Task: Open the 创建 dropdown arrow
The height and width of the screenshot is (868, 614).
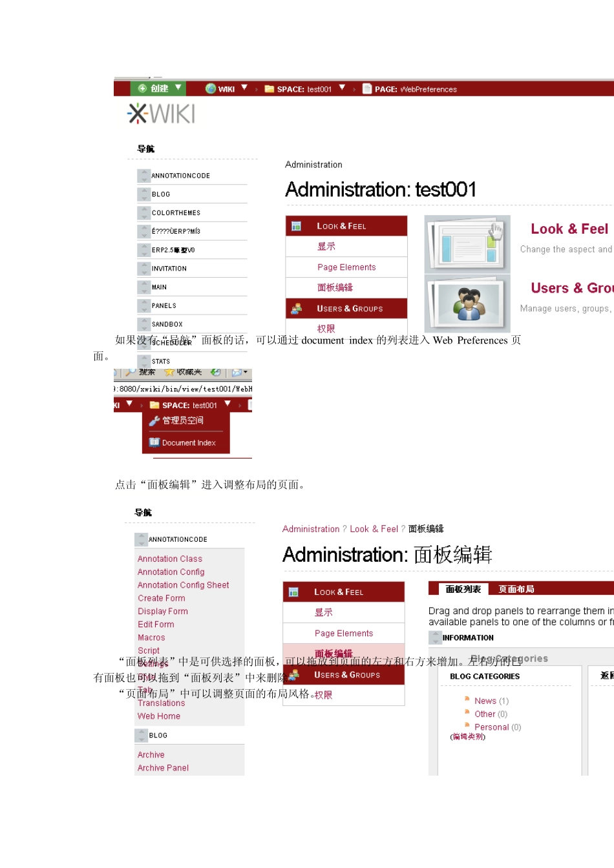Action: (x=178, y=87)
